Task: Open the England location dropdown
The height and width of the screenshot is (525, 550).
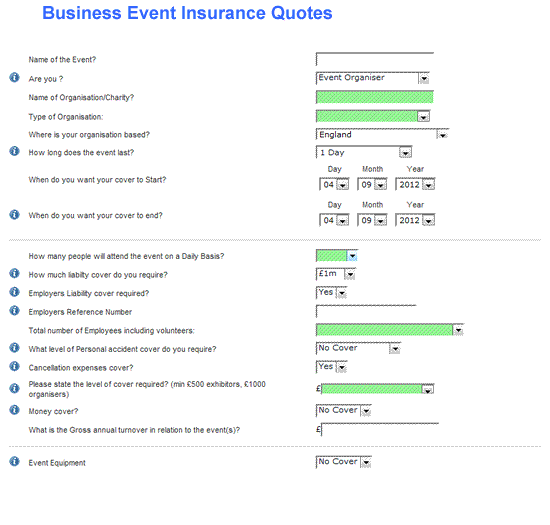Action: point(382,135)
